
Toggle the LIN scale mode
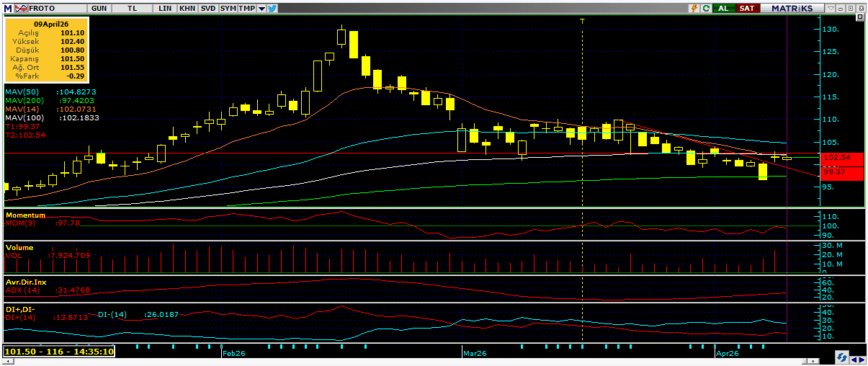pyautogui.click(x=165, y=8)
